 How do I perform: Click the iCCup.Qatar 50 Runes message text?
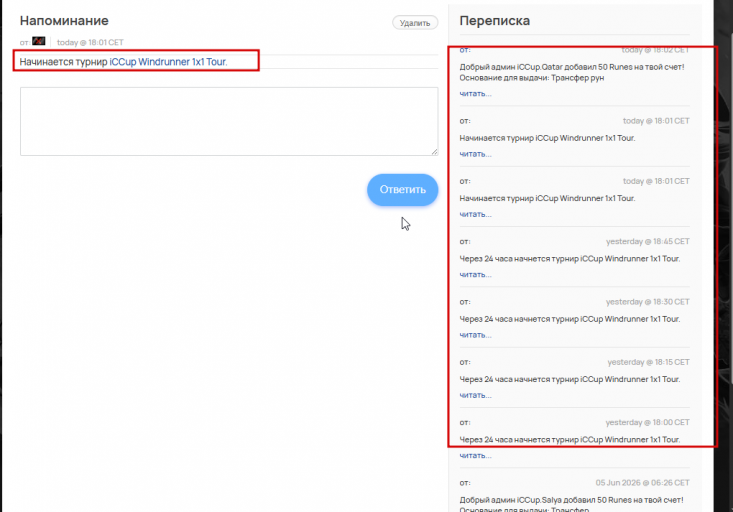click(x=572, y=72)
